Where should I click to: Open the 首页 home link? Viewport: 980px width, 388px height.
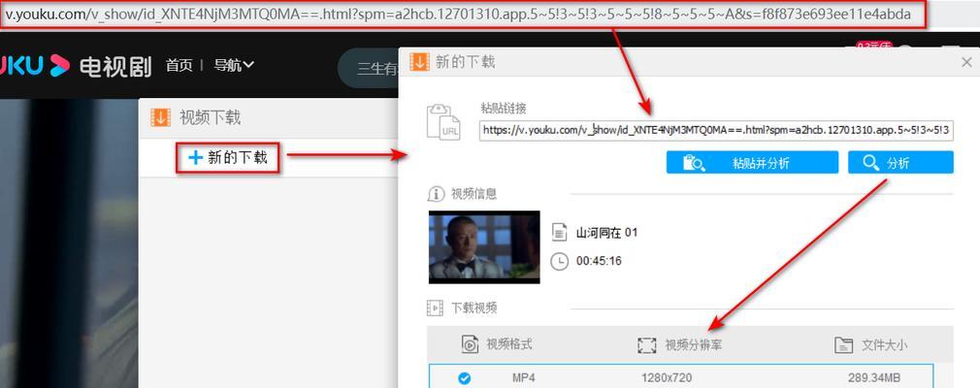coord(179,65)
